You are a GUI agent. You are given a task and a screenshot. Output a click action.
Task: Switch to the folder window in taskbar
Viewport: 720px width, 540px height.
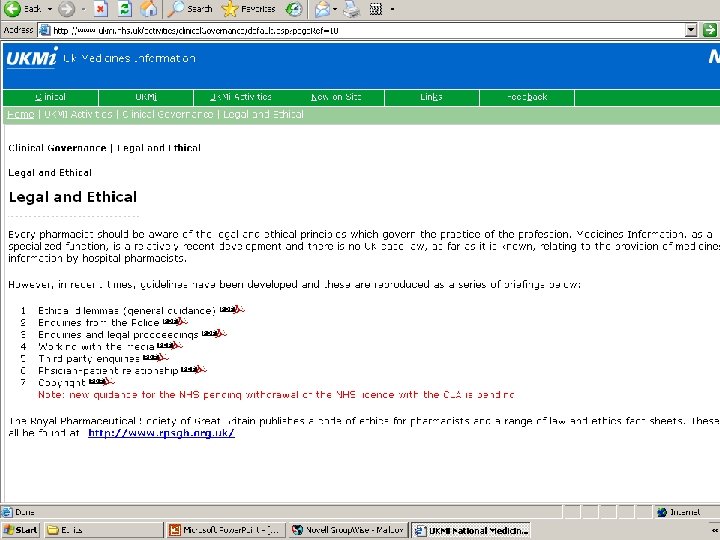click(103, 530)
